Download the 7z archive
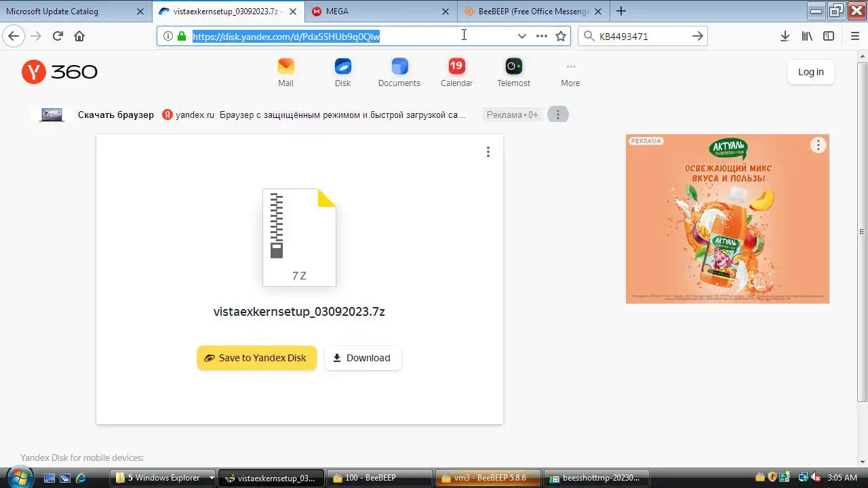The height and width of the screenshot is (488, 868). point(363,358)
